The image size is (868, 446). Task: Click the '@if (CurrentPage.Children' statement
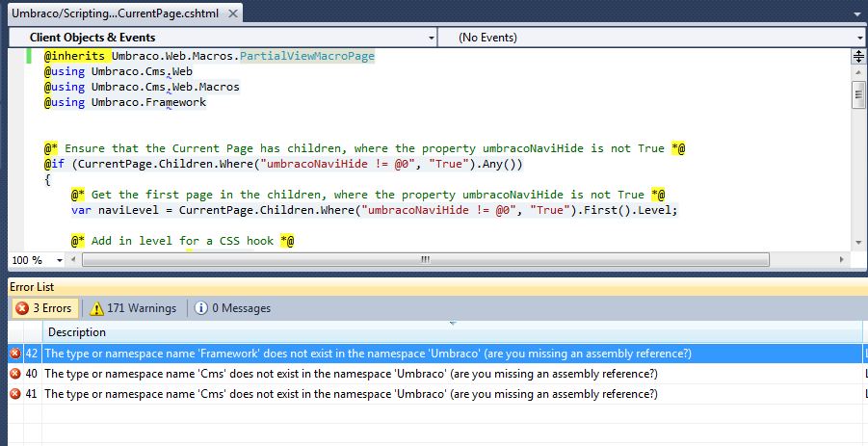283,165
